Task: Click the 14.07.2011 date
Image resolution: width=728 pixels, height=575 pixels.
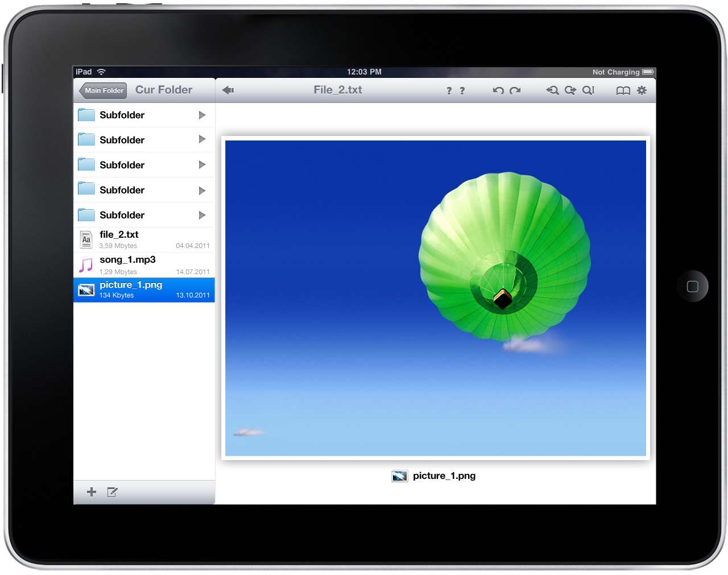Action: pos(193,272)
